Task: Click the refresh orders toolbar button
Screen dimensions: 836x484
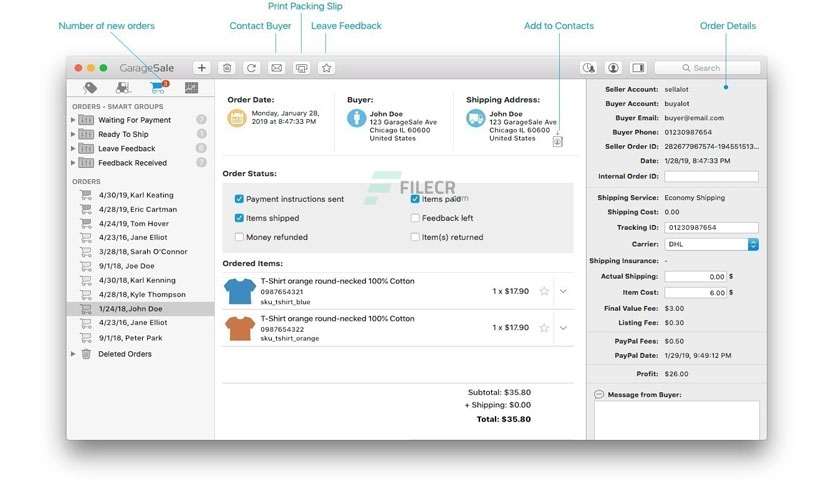Action: pos(252,68)
